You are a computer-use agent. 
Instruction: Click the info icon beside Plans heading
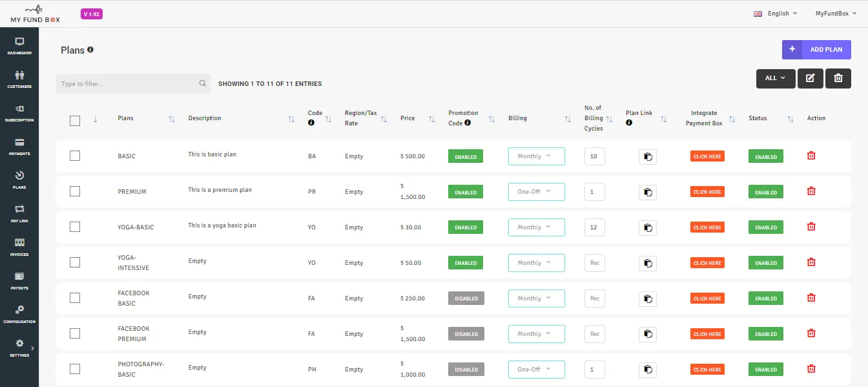[x=90, y=50]
